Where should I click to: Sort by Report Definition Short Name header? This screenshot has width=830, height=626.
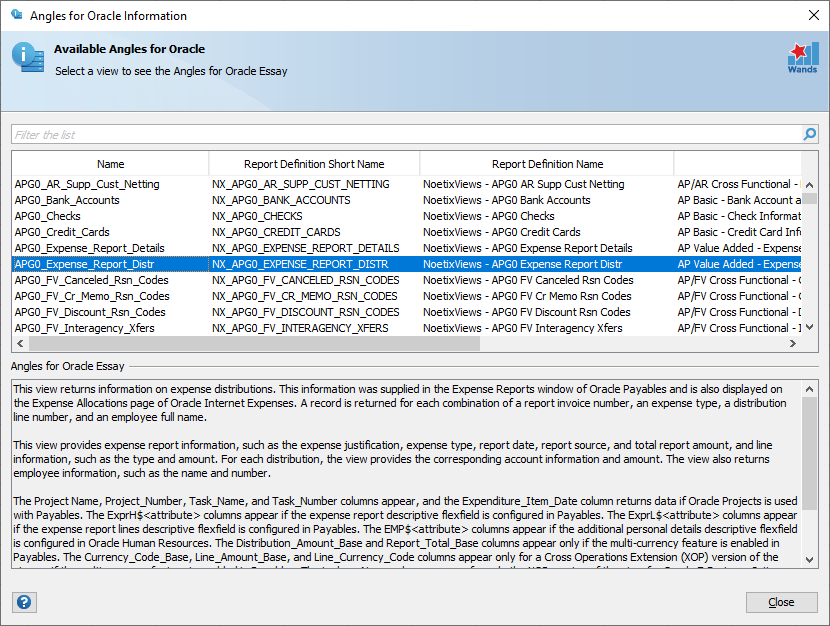pyautogui.click(x=314, y=164)
